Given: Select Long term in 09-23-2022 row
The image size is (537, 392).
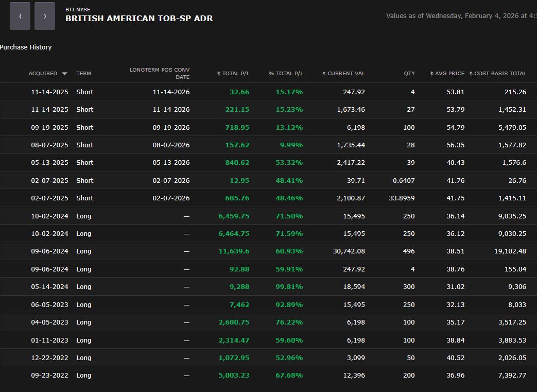Looking at the screenshot, I should pyautogui.click(x=83, y=375).
